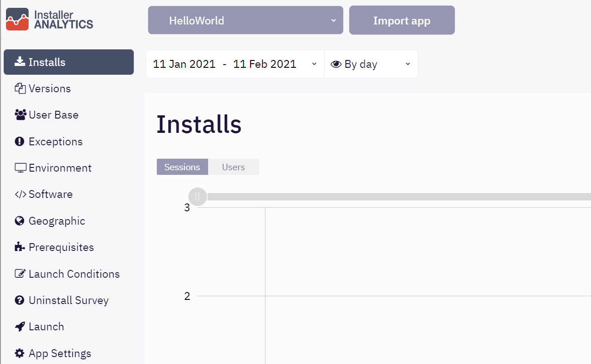
Task: Click the Versions copy icon
Action: click(20, 89)
